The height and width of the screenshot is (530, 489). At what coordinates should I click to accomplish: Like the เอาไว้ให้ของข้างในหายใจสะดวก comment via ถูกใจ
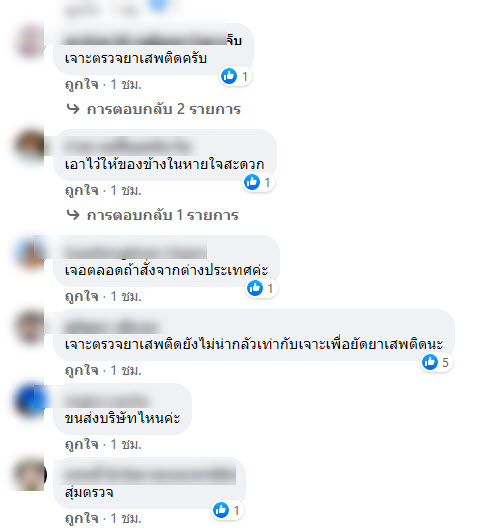pos(81,190)
